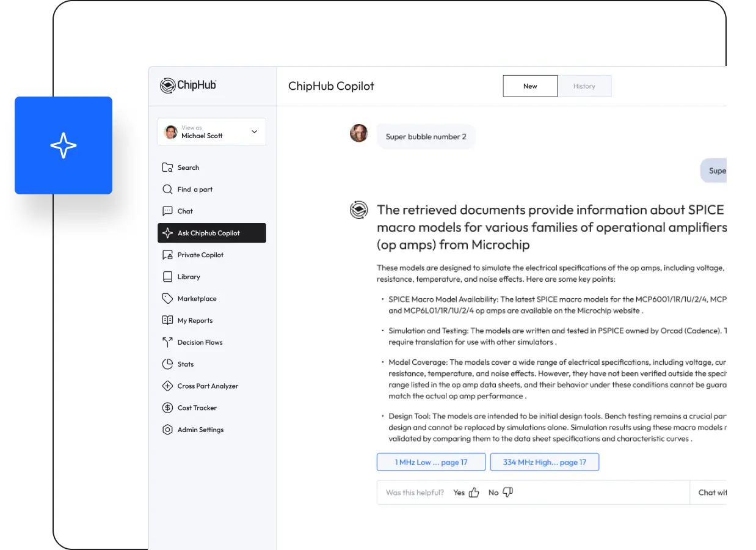Expand the Michael Scott view-as dropdown
The height and width of the screenshot is (550, 756).
(254, 132)
